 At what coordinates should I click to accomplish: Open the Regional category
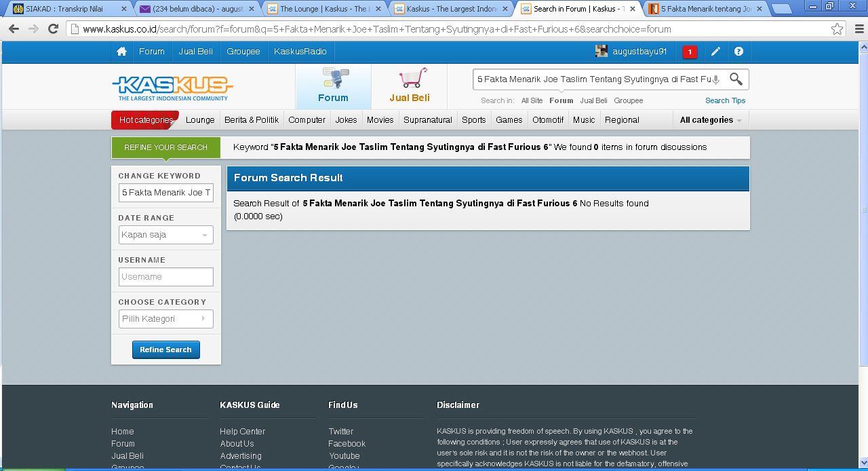pyautogui.click(x=622, y=120)
